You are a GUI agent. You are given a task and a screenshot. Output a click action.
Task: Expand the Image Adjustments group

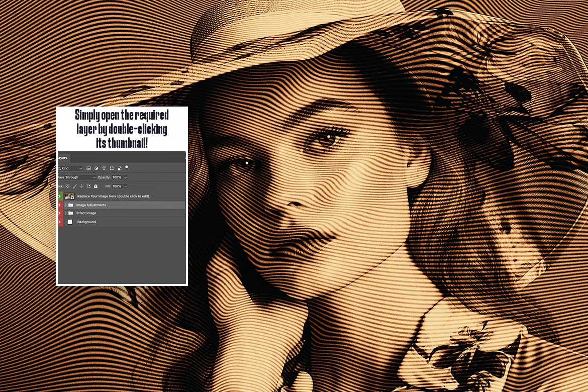point(65,205)
